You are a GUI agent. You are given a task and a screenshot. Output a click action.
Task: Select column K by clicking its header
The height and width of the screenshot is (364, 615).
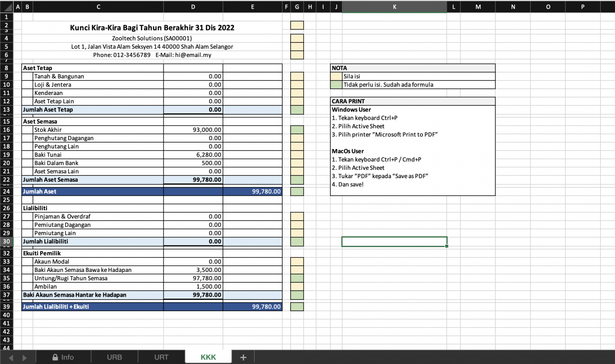tap(394, 7)
